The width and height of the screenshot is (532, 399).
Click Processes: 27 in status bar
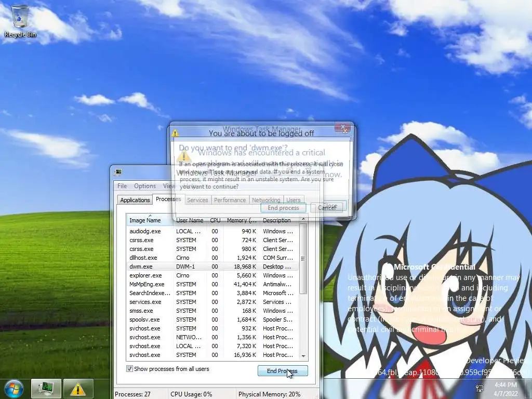(132, 394)
